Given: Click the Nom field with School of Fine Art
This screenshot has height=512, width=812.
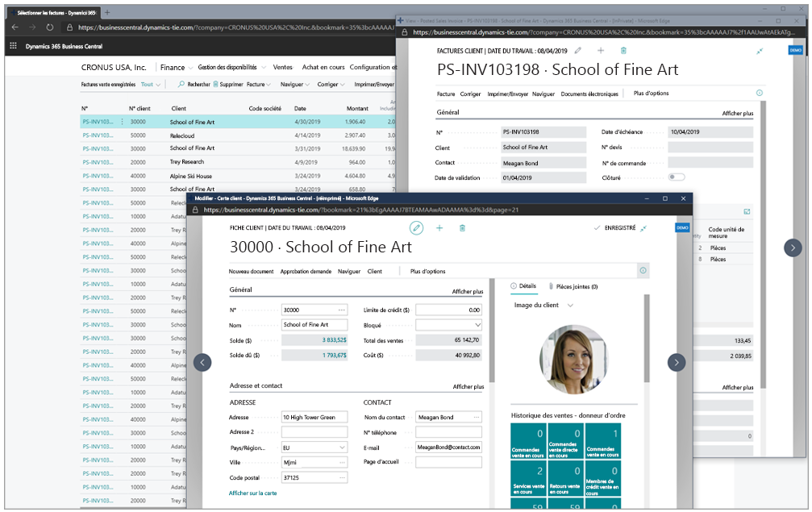Looking at the screenshot, I should point(314,325).
